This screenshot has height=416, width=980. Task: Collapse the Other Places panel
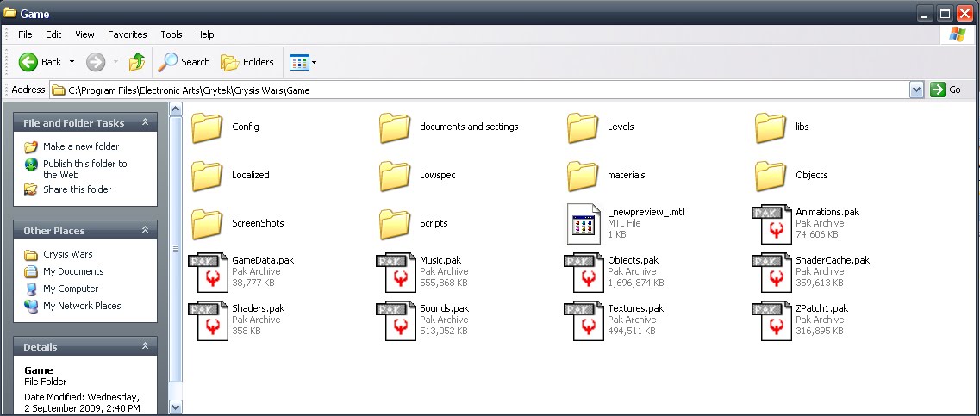coord(145,231)
